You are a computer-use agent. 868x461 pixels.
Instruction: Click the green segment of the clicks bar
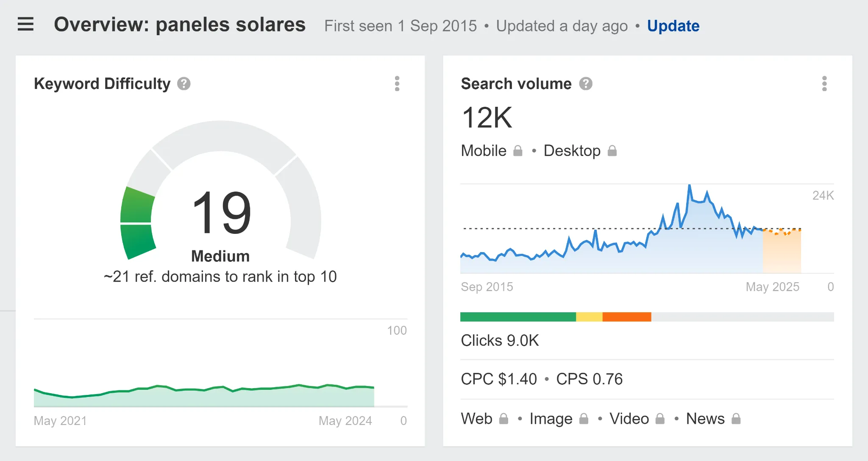click(517, 316)
